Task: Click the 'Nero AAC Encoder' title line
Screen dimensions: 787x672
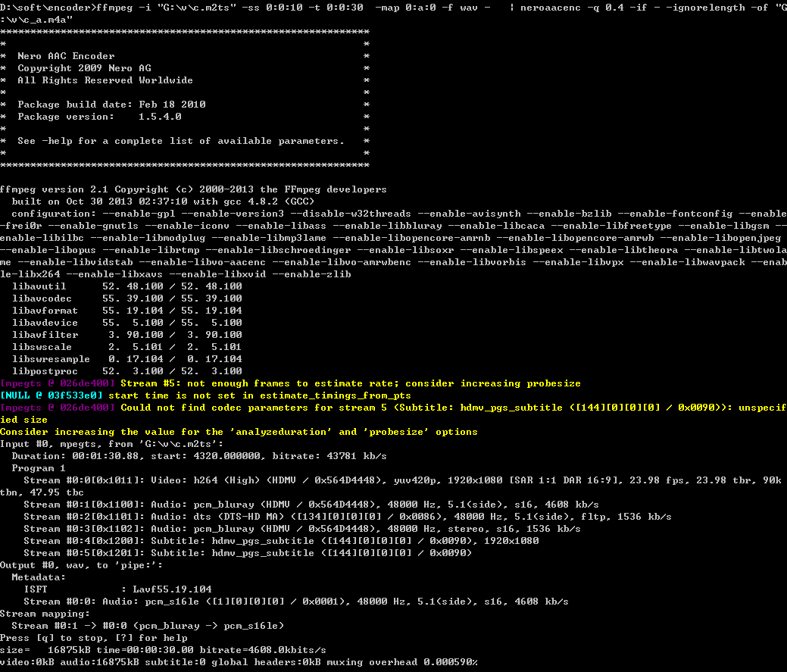Action: click(66, 56)
